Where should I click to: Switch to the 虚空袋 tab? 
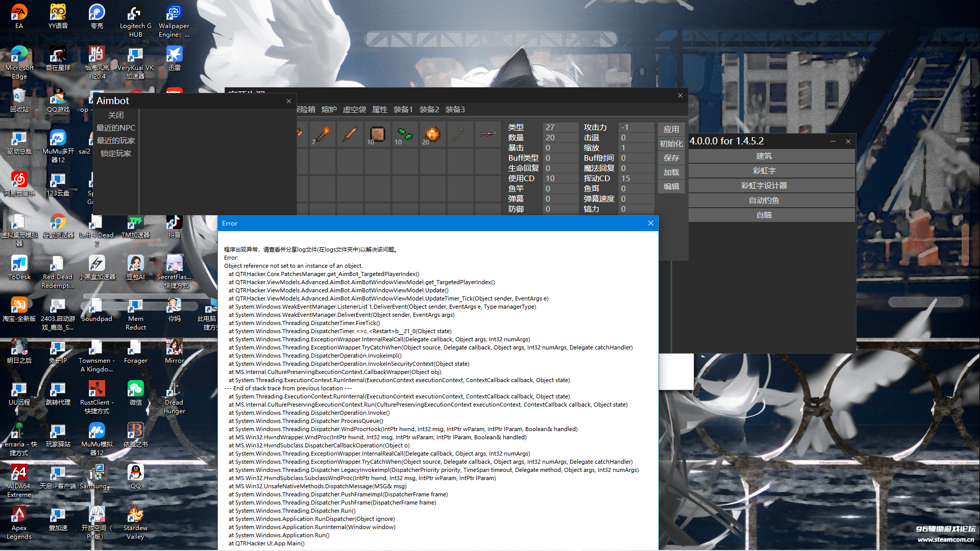pyautogui.click(x=354, y=109)
